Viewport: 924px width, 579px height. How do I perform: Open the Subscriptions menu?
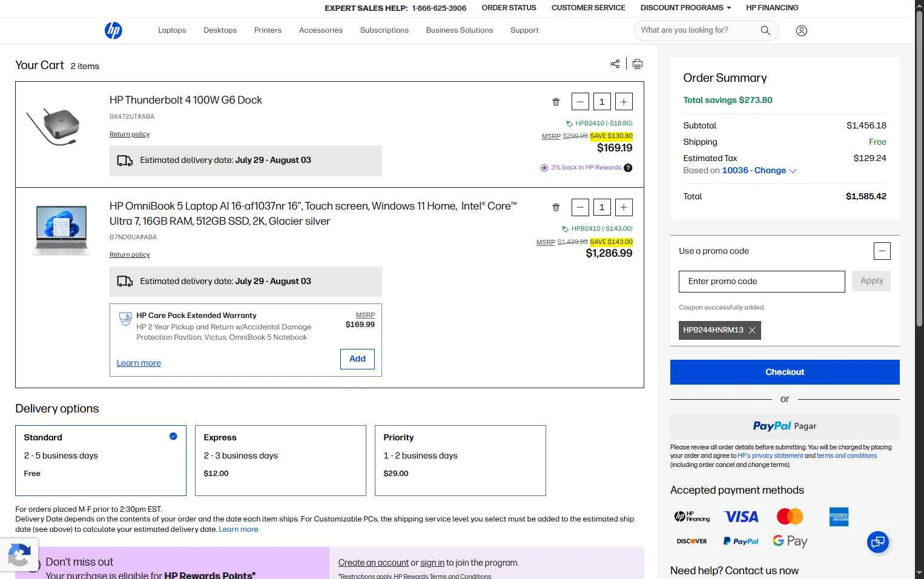coord(384,30)
